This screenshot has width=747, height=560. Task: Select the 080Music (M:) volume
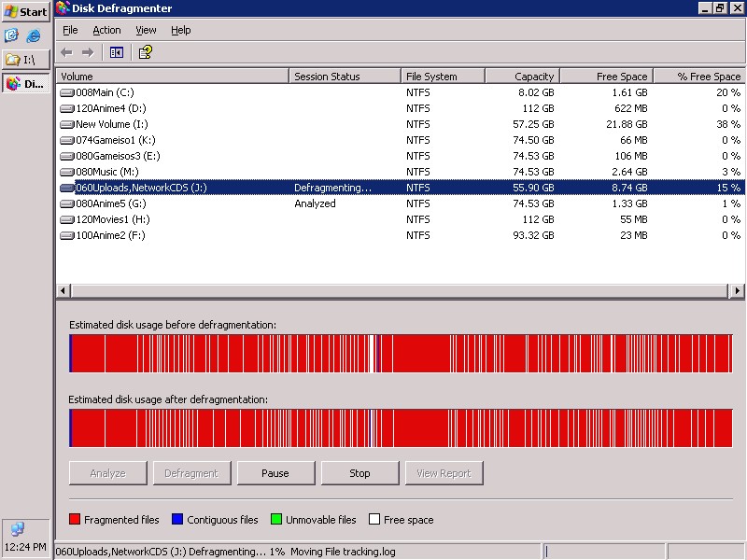tap(401, 173)
